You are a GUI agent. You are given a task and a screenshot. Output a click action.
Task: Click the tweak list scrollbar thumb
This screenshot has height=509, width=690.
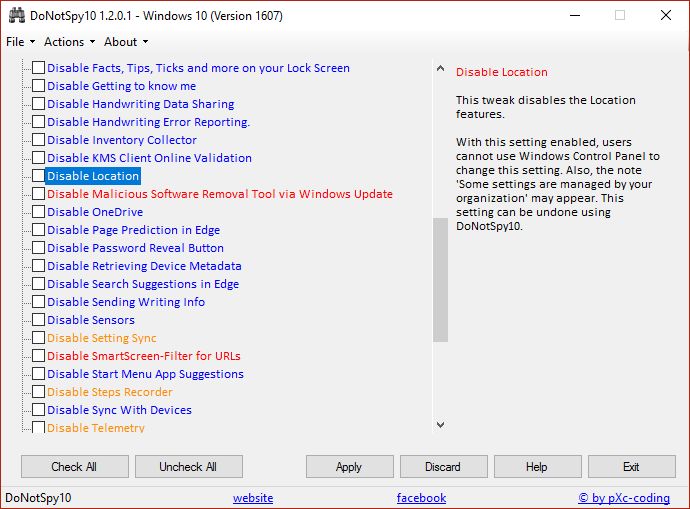click(x=440, y=280)
